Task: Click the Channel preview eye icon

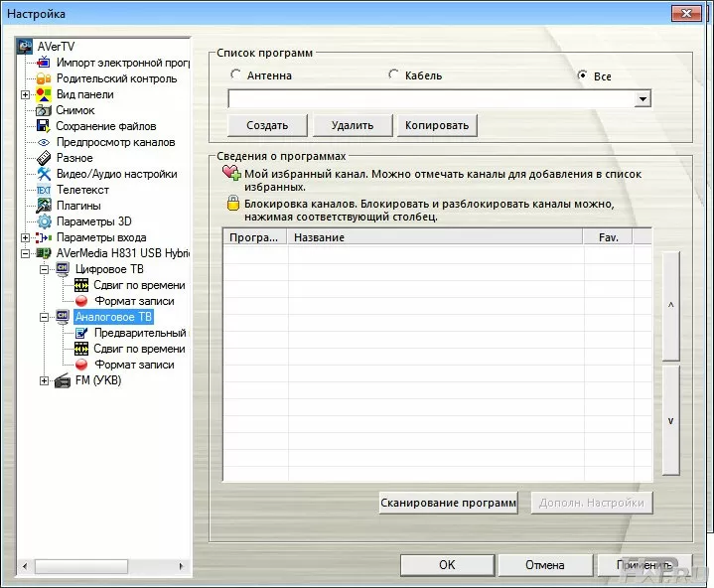Action: (x=44, y=142)
